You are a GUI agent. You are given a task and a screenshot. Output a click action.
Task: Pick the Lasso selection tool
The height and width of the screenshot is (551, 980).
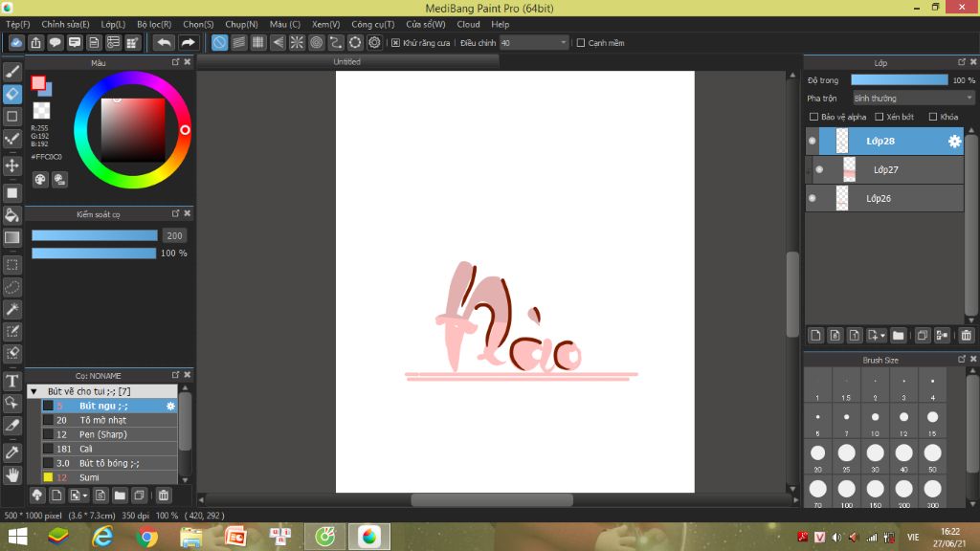point(11,287)
